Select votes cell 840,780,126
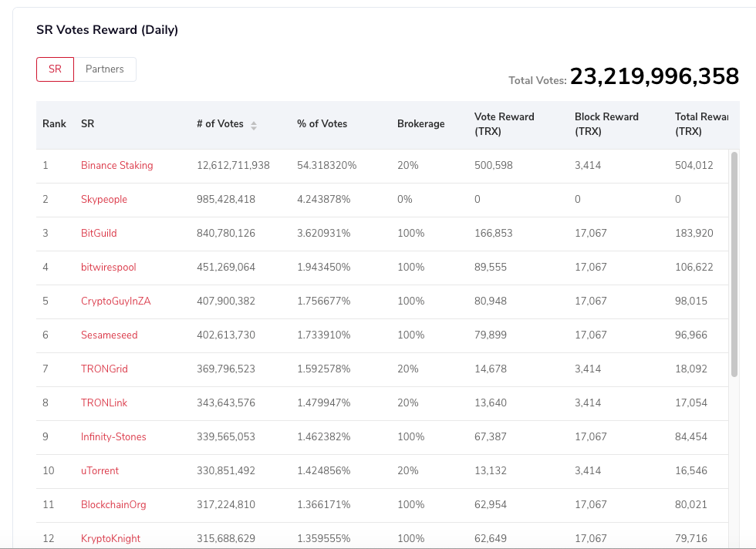This screenshot has width=756, height=549. (225, 234)
